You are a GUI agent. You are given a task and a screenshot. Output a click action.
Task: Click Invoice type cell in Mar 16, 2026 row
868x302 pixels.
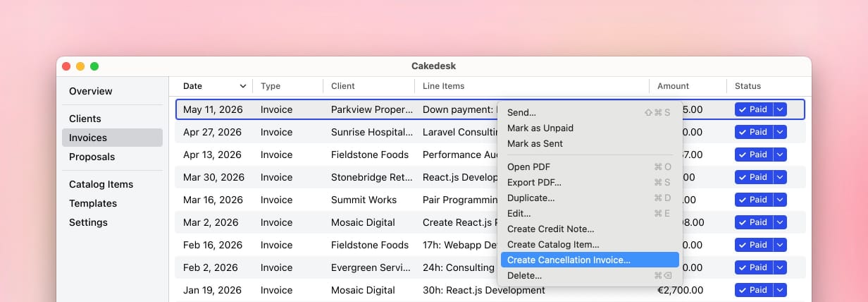click(276, 200)
